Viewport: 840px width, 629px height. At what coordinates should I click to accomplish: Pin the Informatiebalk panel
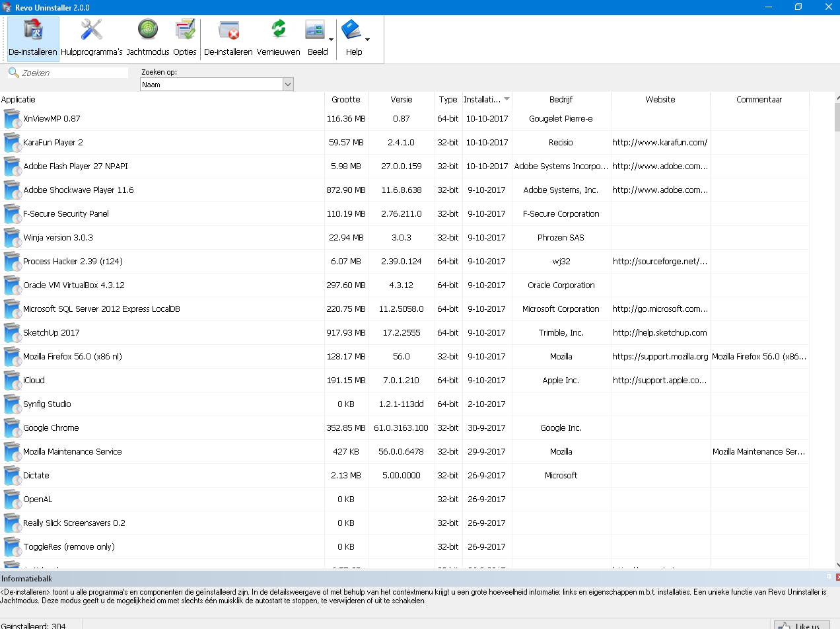pos(828,576)
